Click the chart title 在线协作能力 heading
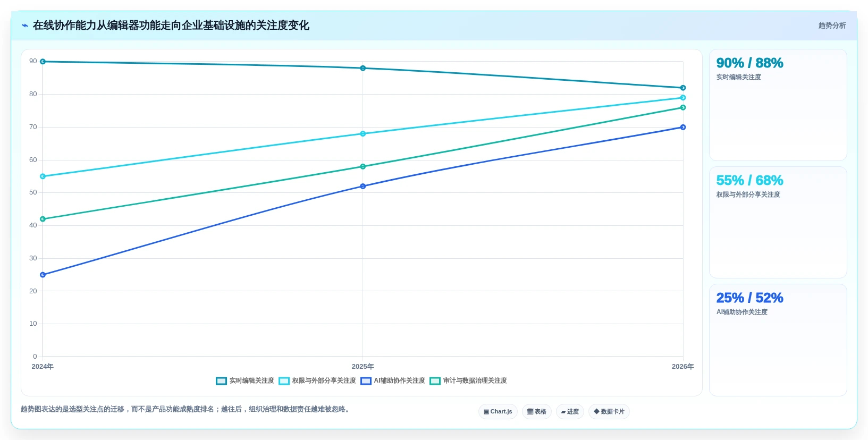868x440 pixels. (171, 26)
